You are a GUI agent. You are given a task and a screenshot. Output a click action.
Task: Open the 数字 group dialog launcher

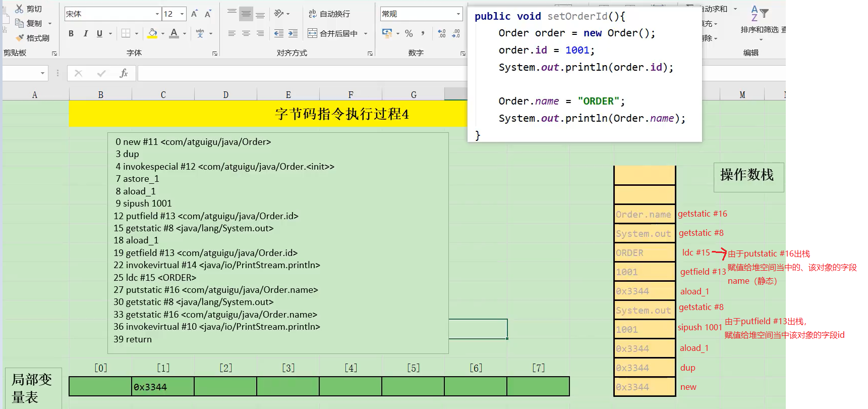tap(462, 53)
